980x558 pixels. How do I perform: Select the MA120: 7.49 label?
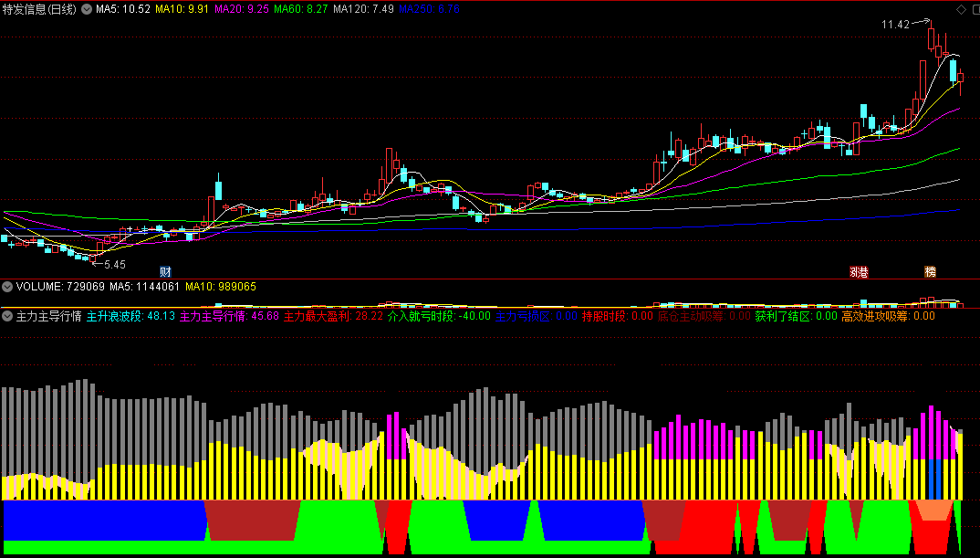(364, 9)
